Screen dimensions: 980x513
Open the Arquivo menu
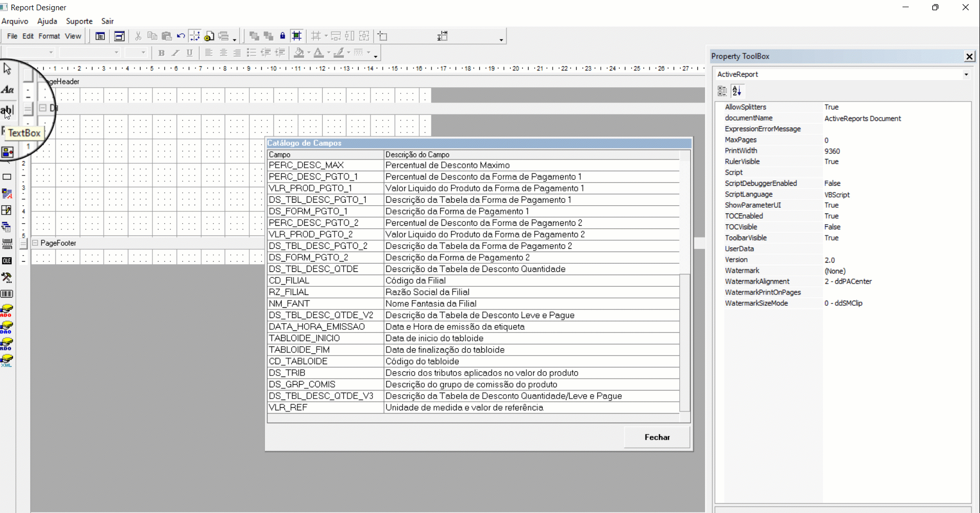coord(15,21)
